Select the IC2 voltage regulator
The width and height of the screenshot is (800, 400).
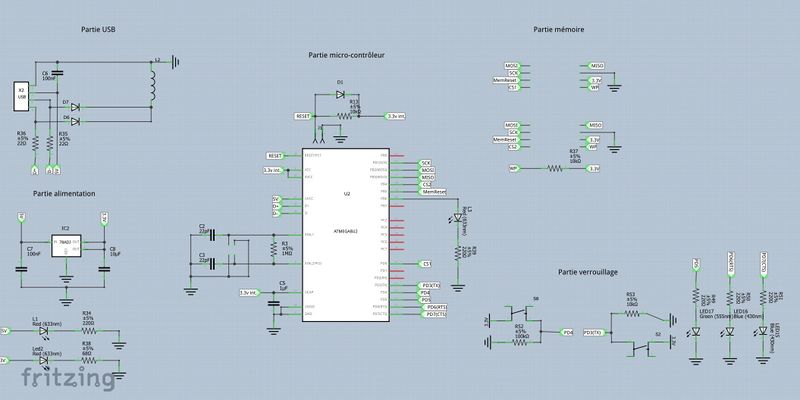(x=64, y=244)
